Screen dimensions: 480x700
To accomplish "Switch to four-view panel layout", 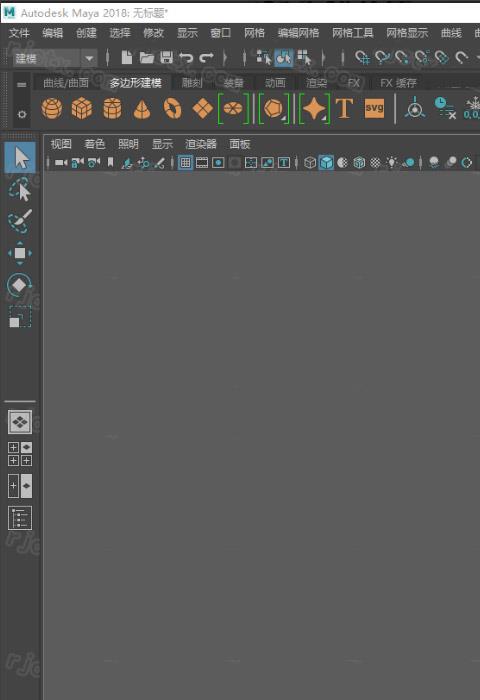I will pos(20,454).
